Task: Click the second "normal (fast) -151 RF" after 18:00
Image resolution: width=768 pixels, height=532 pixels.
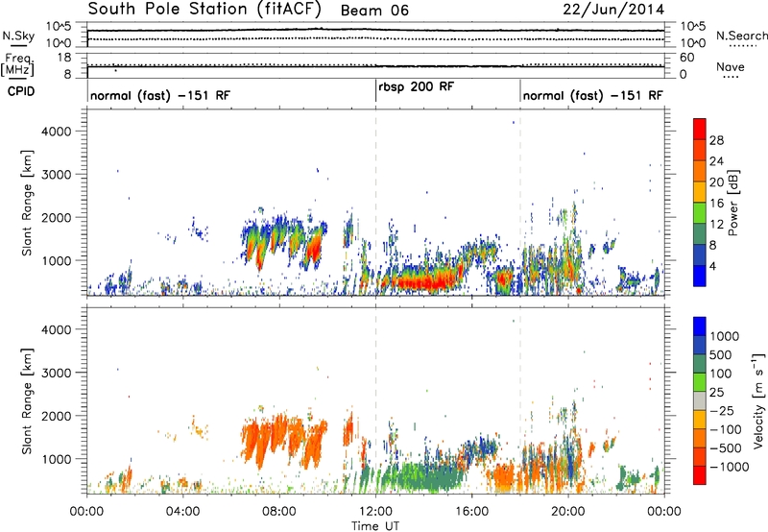Action: click(593, 95)
